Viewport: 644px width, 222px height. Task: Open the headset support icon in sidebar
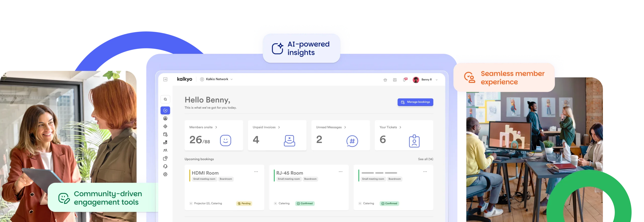point(165,166)
